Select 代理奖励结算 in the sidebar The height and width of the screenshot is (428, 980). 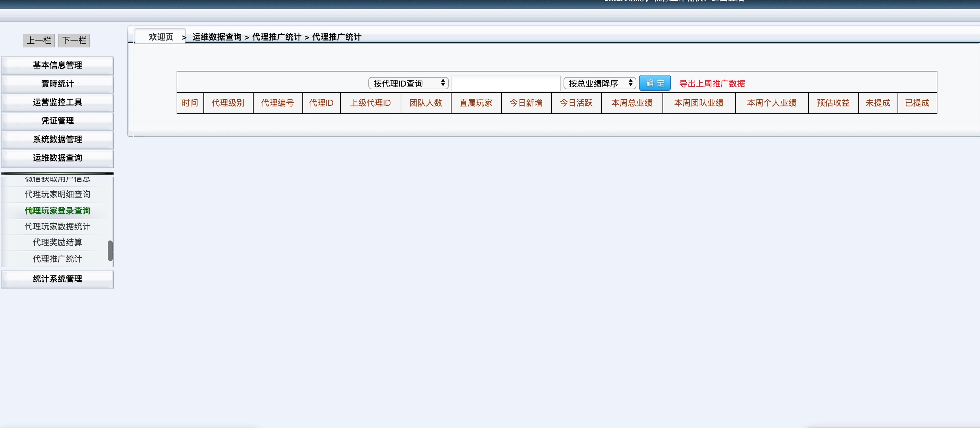point(57,243)
